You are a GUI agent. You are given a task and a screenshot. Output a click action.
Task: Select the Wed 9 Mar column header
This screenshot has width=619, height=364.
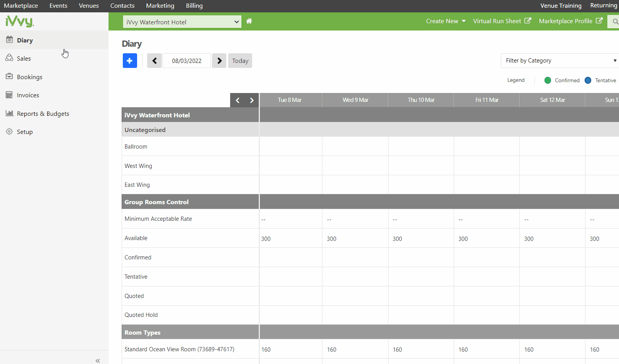pos(356,100)
